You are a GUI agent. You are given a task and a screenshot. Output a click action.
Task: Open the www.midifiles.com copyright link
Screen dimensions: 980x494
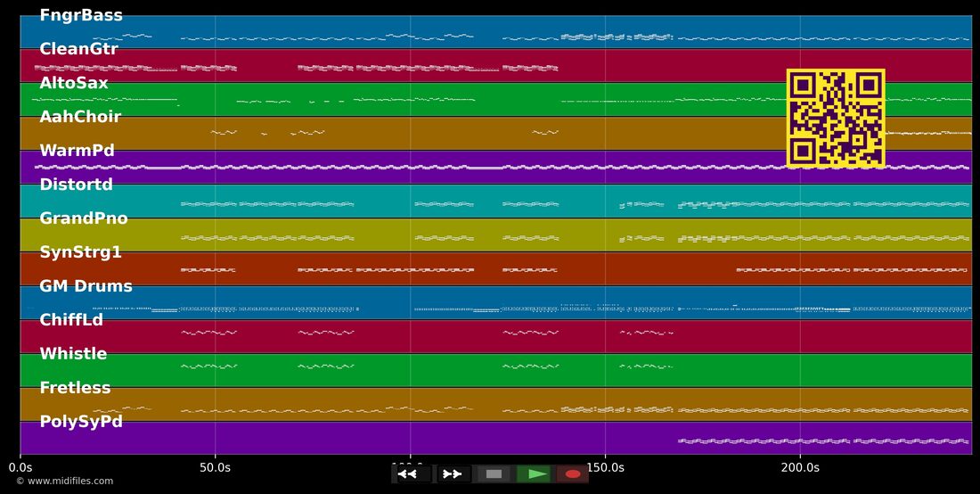(64, 481)
